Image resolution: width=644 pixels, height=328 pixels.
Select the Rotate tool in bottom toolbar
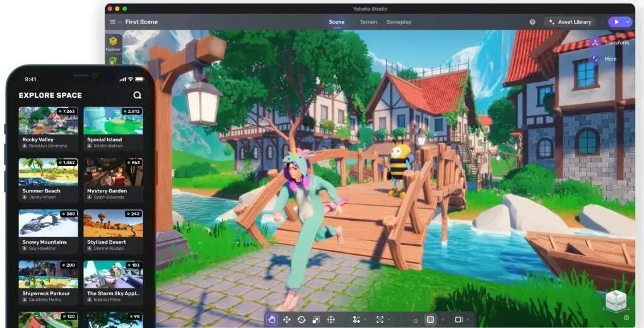302,319
